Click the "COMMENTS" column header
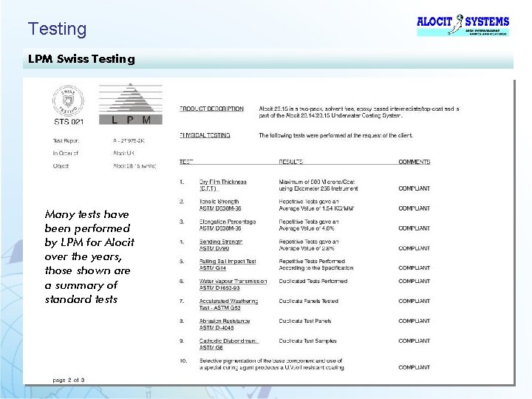Viewport: 532px width, 399px height. (x=415, y=162)
